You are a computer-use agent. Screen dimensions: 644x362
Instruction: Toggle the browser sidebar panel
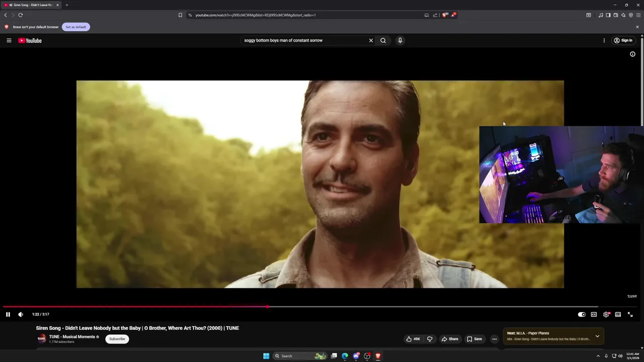pos(608,15)
